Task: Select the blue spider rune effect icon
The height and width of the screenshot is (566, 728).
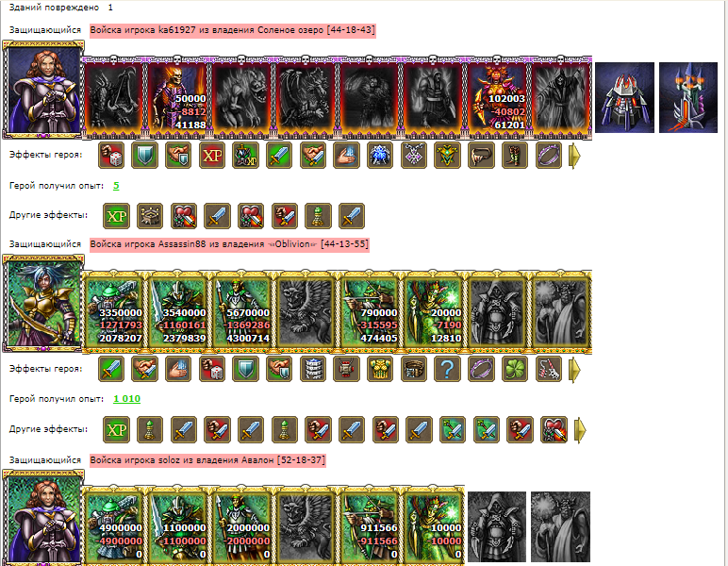Action: click(380, 155)
